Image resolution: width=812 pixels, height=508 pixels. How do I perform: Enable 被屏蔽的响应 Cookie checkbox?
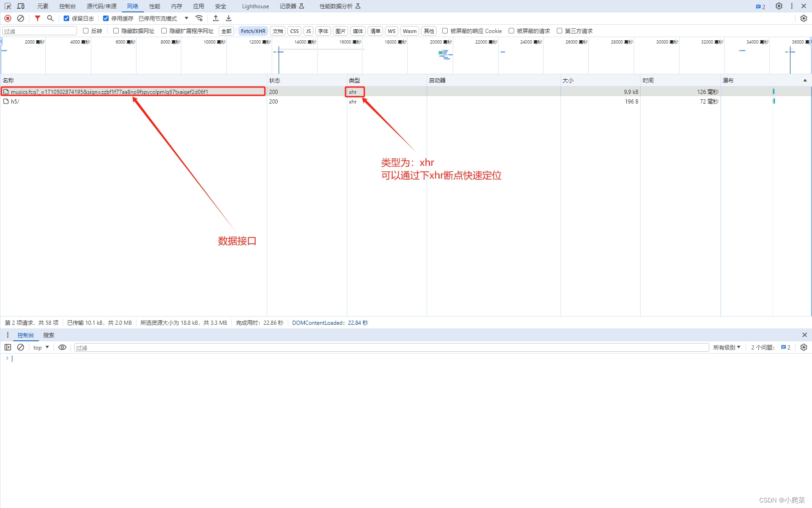click(445, 31)
